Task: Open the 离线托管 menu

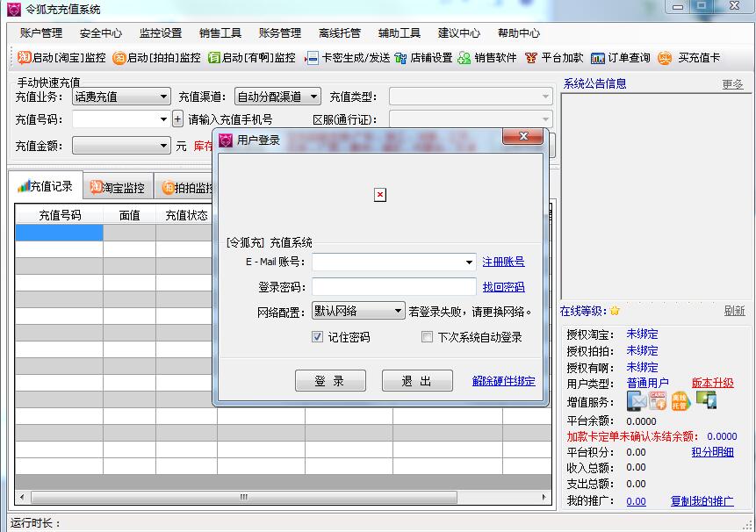Action: (340, 32)
